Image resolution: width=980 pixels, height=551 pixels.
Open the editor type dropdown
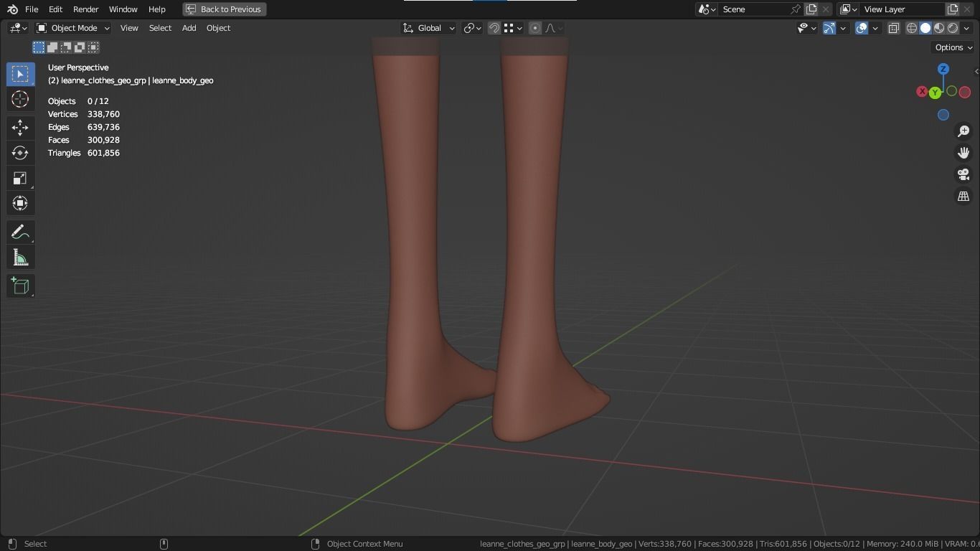[19, 28]
